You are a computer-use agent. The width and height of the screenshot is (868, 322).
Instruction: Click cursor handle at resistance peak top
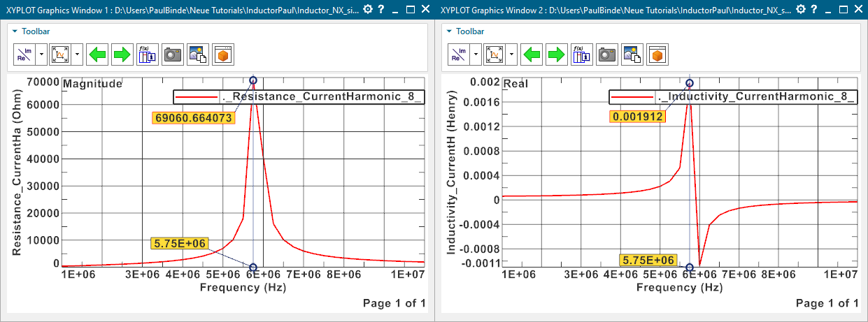click(253, 80)
